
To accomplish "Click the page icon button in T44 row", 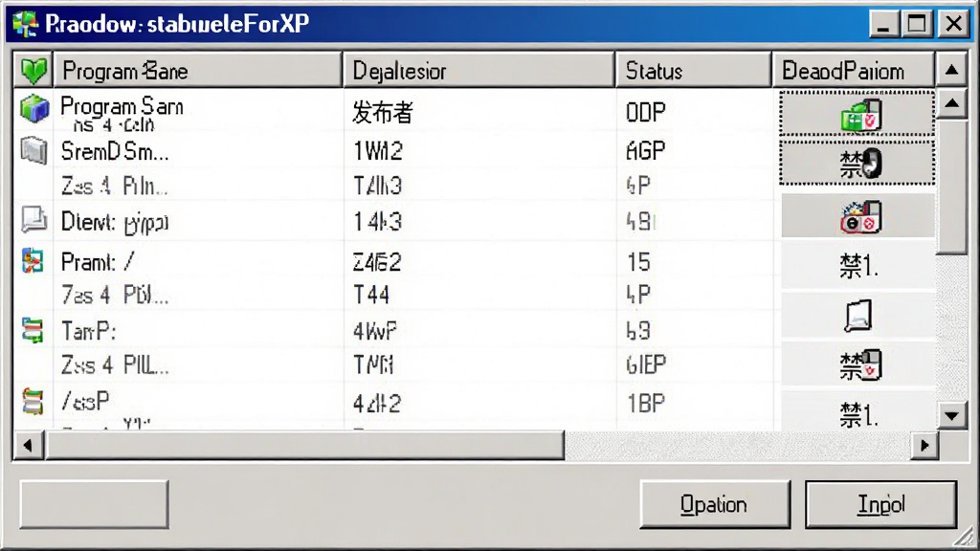I will [858, 315].
